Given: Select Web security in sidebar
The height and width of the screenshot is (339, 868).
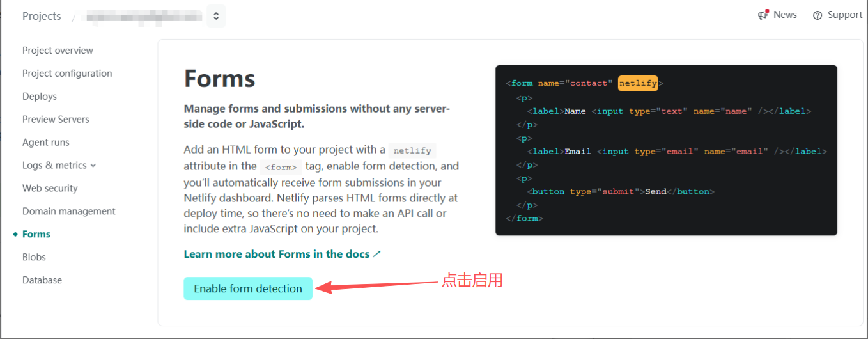Looking at the screenshot, I should tap(50, 189).
